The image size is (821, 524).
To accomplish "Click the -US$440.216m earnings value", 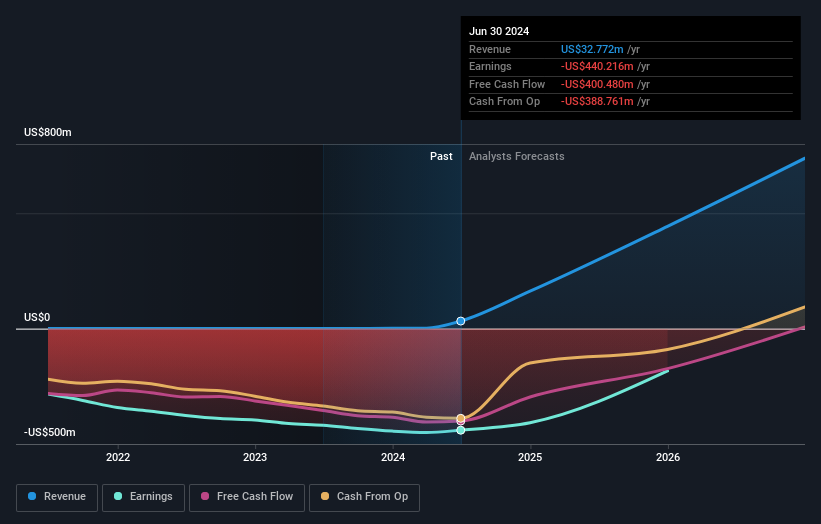I will [x=597, y=66].
